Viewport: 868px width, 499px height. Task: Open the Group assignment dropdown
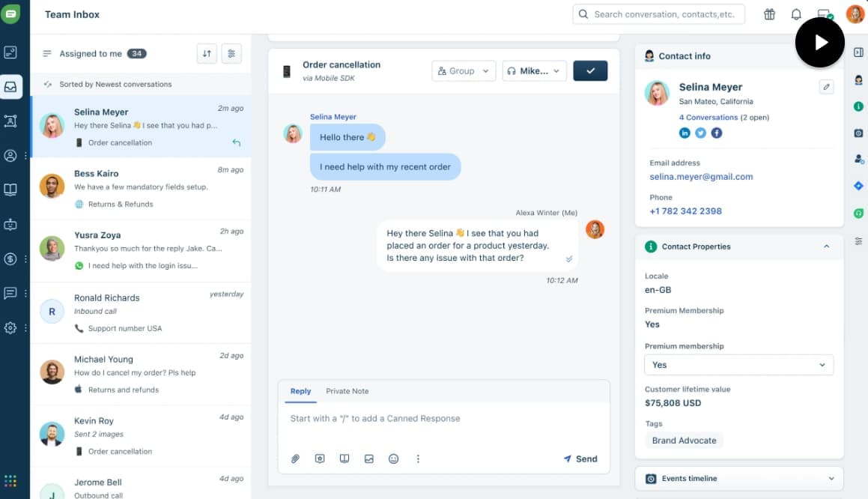[x=463, y=70]
